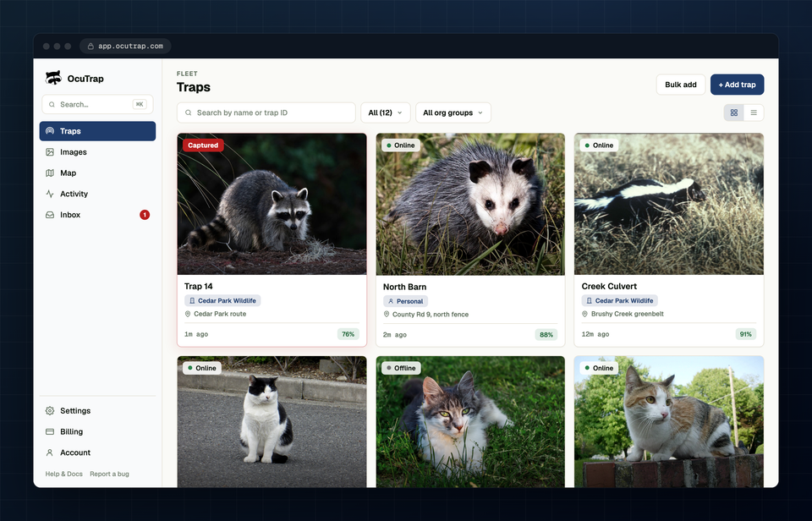
Task: Switch to list view
Action: pos(754,112)
